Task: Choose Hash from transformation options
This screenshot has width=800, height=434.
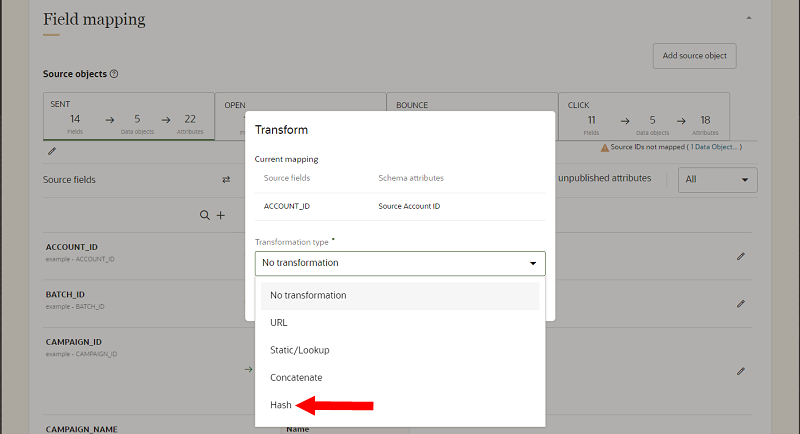Action: [x=280, y=405]
